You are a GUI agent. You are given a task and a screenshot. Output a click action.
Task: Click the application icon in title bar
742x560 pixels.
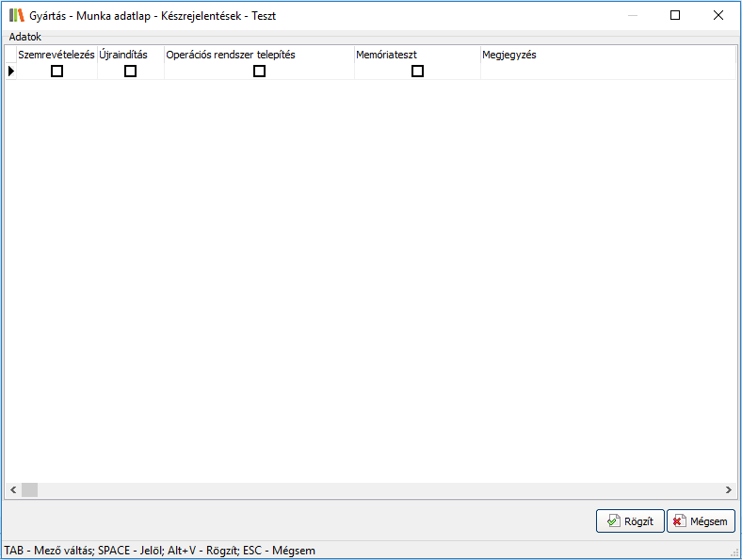point(17,15)
